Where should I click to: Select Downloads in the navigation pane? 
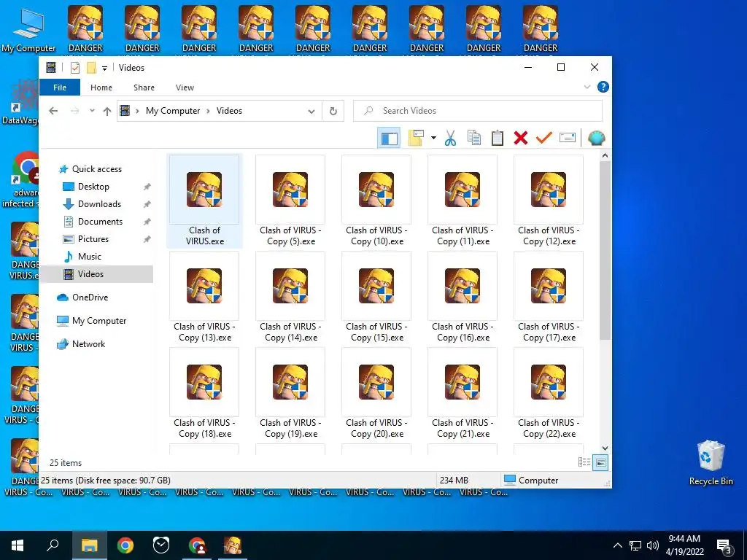(99, 204)
